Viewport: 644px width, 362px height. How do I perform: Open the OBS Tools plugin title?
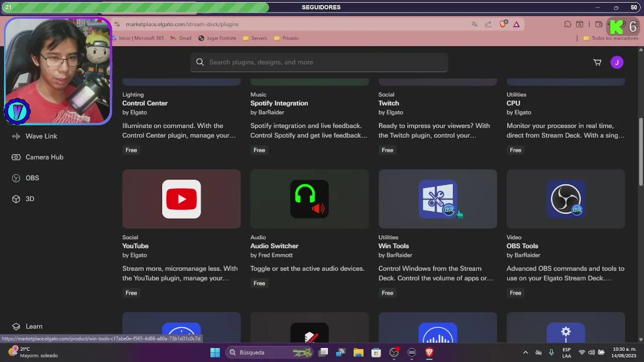(522, 246)
